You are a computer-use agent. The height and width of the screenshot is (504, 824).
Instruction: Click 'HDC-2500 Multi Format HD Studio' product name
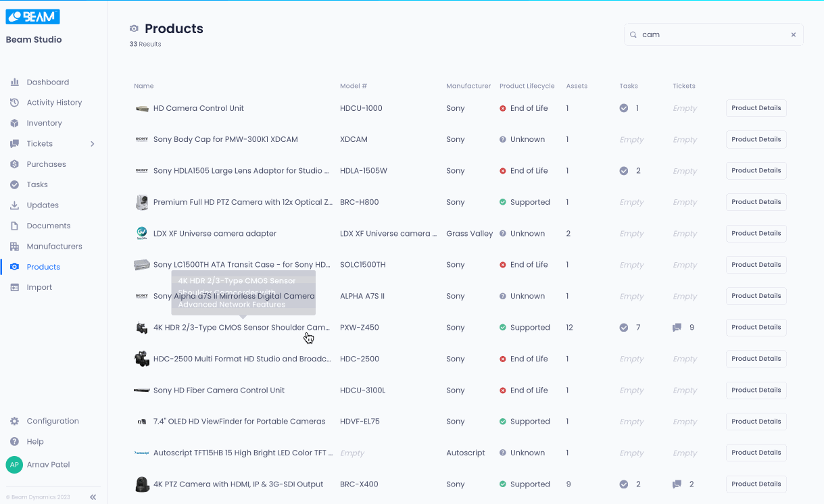click(242, 359)
